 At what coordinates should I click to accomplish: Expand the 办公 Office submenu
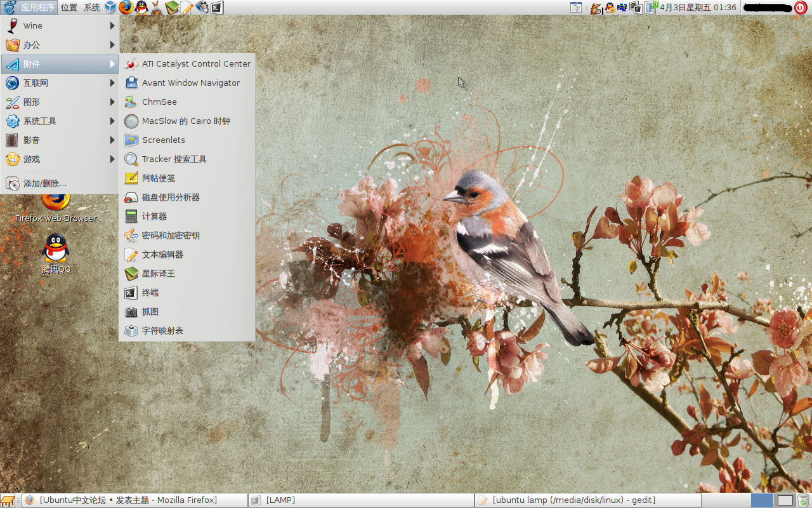60,44
